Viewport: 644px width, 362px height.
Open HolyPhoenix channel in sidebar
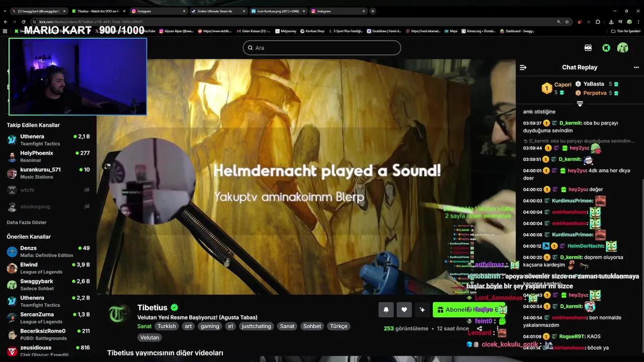48,156
